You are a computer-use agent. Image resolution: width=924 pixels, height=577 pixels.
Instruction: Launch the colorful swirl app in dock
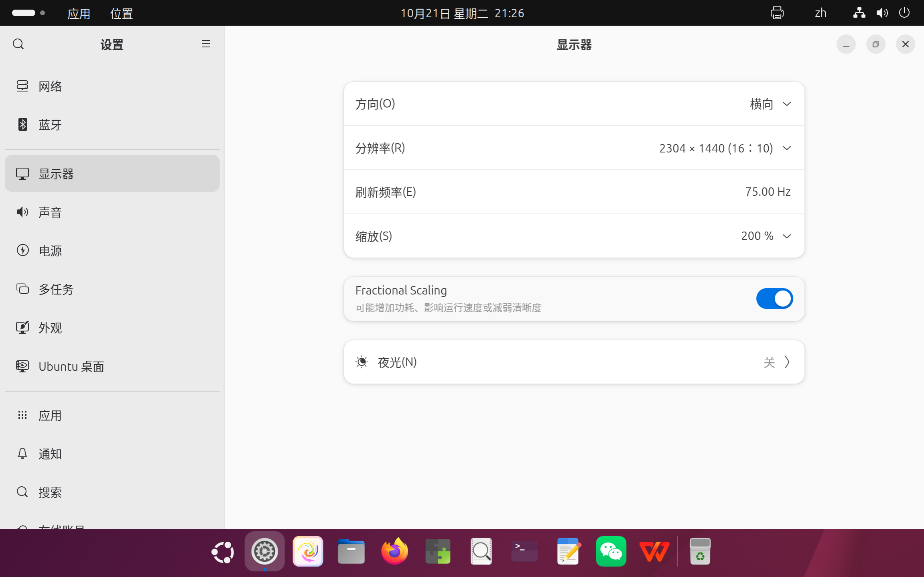pos(308,551)
